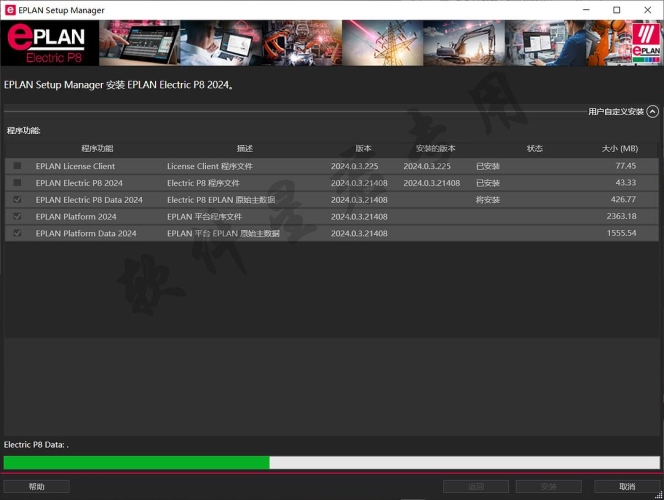
Task: Click size value 43.33
Action: [x=625, y=182]
